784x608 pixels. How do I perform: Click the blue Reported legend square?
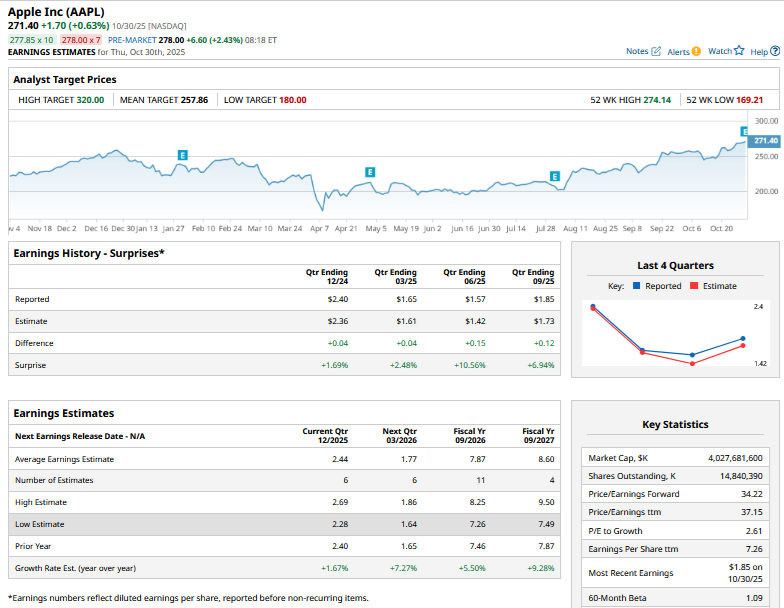tap(637, 286)
